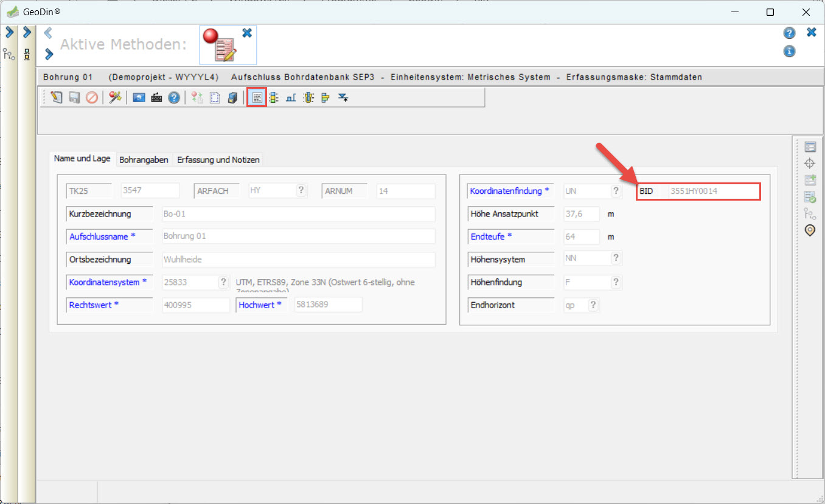Open the magic wand assistant tool
The image size is (825, 504).
pyautogui.click(x=115, y=97)
